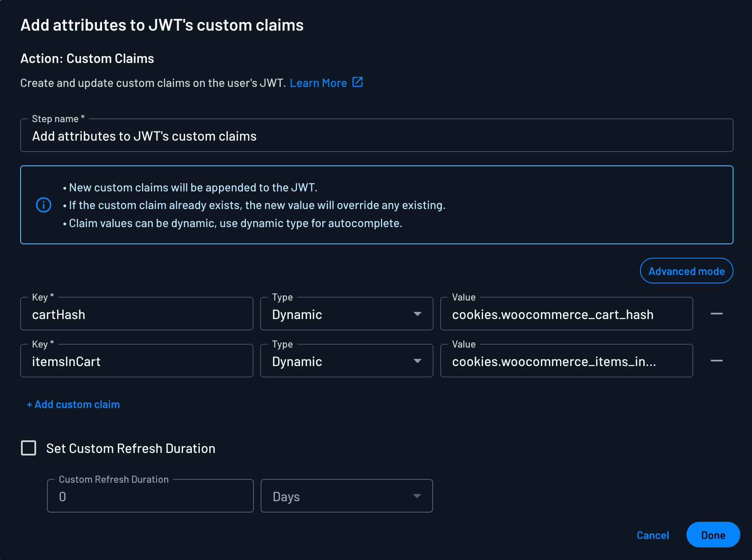Open the Type dropdown for cartHash claim

[x=417, y=314]
